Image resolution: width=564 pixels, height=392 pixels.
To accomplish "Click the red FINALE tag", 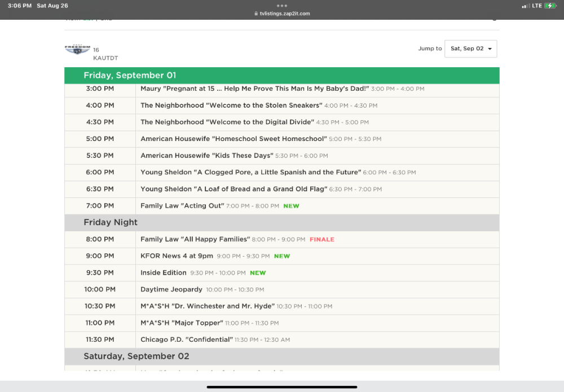I will click(322, 240).
